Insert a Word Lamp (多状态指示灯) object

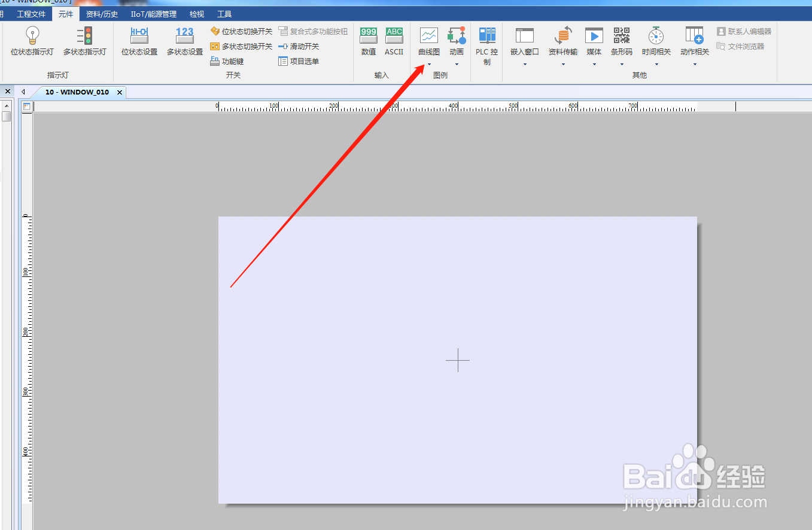85,41
